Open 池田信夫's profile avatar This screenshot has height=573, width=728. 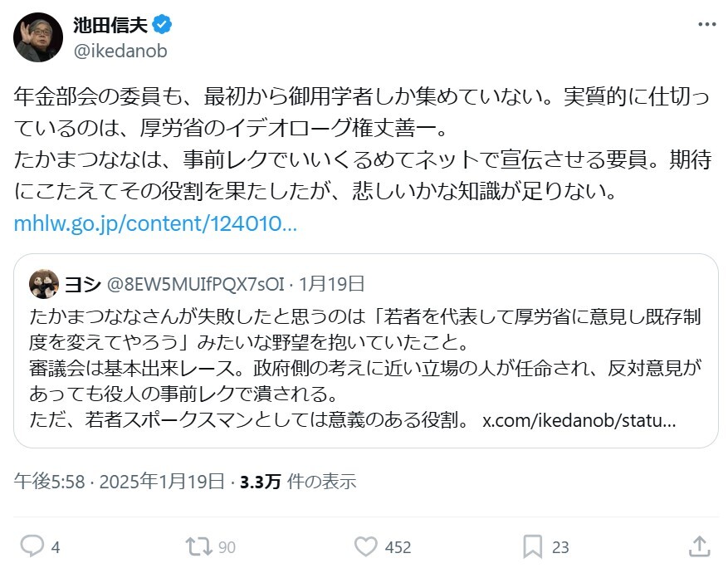(x=38, y=37)
